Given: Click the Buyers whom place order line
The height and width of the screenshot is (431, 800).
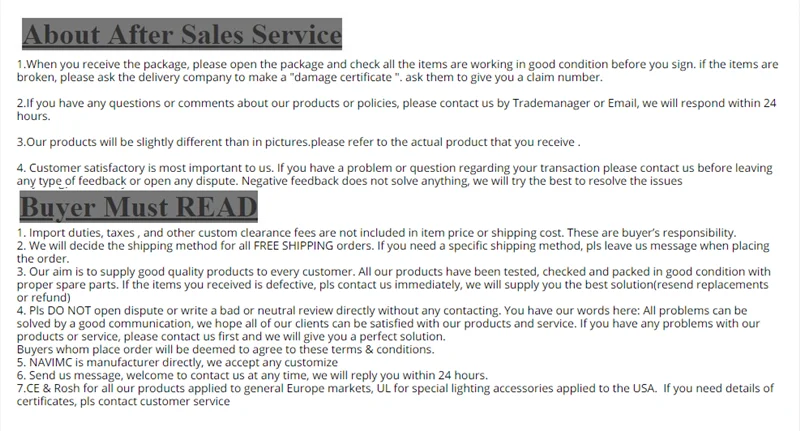Looking at the screenshot, I should click(x=226, y=349).
